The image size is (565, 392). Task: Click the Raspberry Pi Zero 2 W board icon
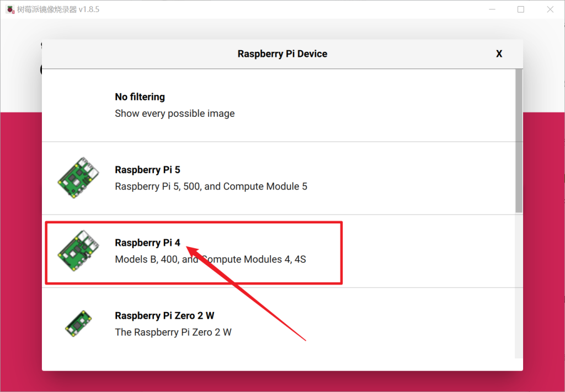pos(78,324)
